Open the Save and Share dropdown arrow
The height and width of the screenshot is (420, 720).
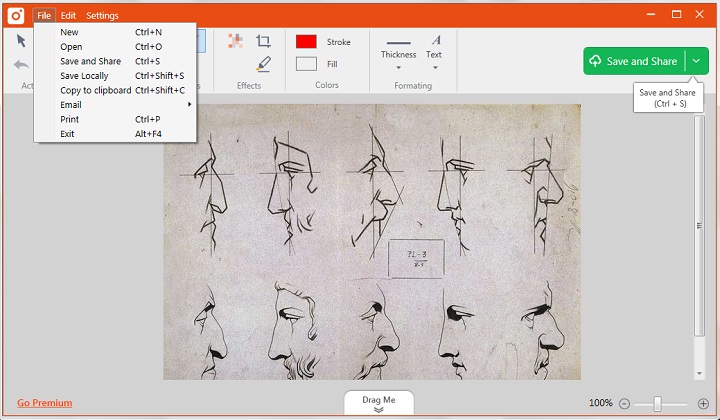697,61
